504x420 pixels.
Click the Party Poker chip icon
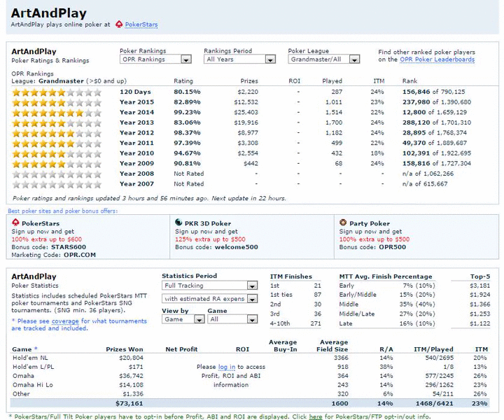[x=343, y=222]
